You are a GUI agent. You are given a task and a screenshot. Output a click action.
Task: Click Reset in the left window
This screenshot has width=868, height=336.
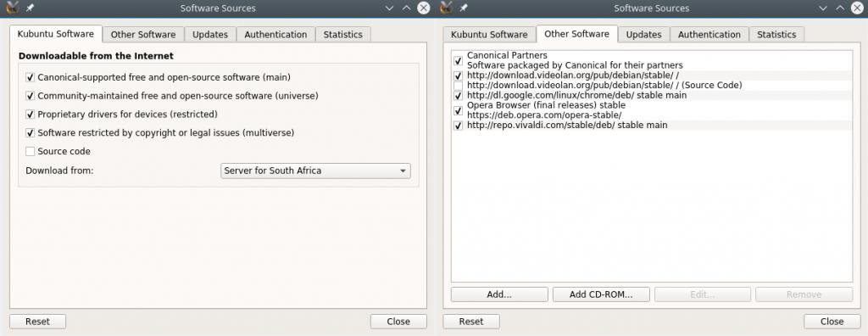pyautogui.click(x=37, y=321)
